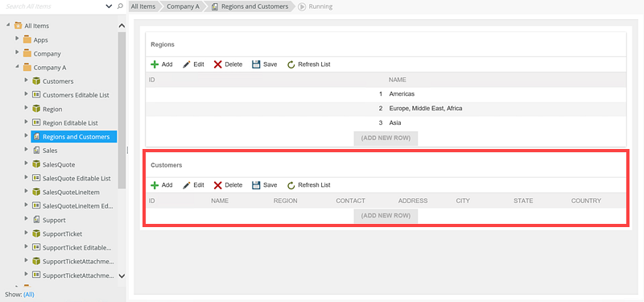Click the search magnifier icon

[x=120, y=6]
